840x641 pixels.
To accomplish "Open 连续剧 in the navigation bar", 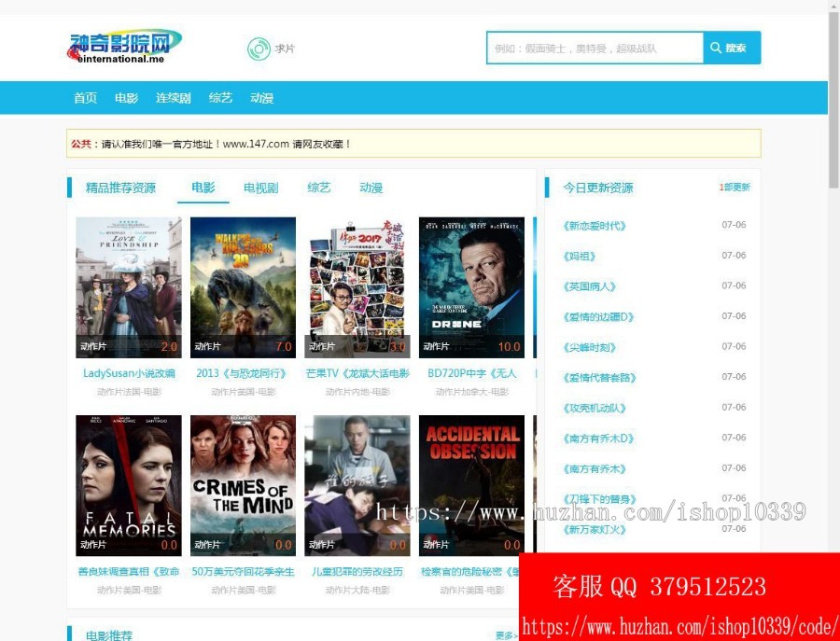I will pos(174,98).
